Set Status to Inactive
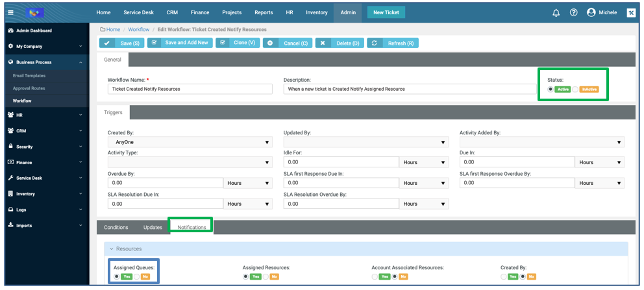Image resolution: width=644 pixels, height=290 pixels. click(575, 90)
